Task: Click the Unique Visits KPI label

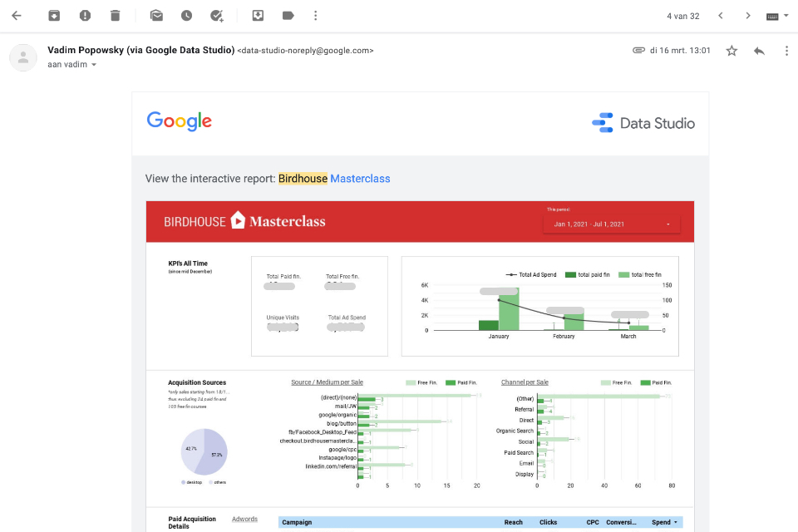Action: pos(283,318)
